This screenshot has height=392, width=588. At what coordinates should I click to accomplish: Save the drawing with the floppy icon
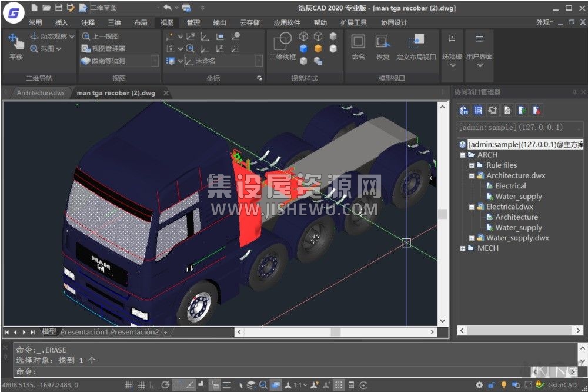[x=58, y=8]
